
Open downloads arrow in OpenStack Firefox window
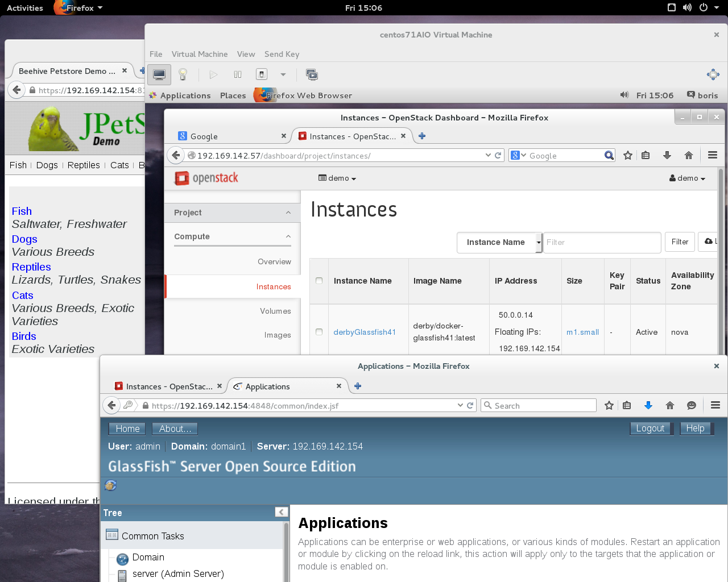click(x=667, y=155)
